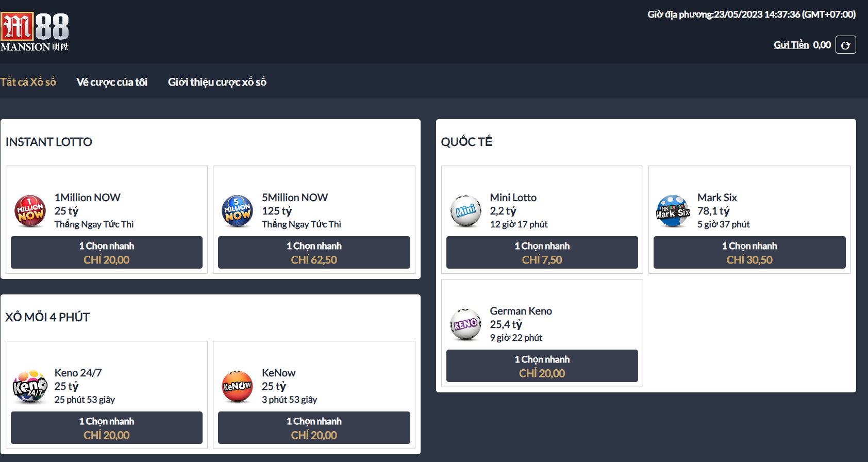
Task: Click the 25,4 tỷ jackpot amount
Action: click(x=506, y=324)
